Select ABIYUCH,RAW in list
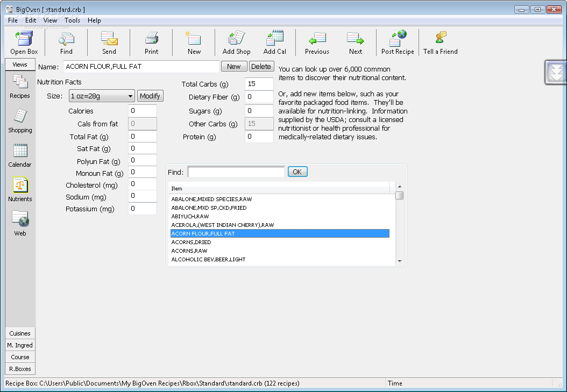This screenshot has height=392, width=567. point(280,216)
